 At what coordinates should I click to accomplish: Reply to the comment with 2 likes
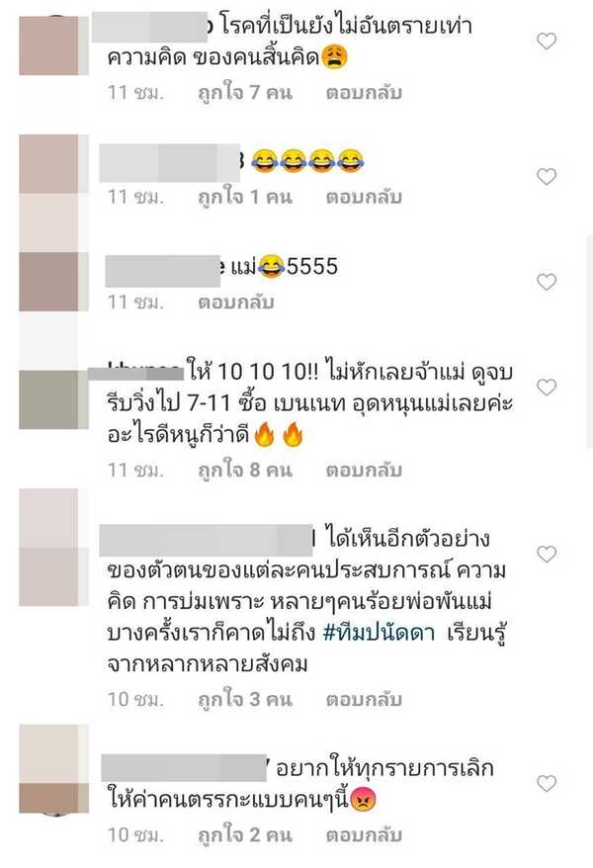point(364,834)
